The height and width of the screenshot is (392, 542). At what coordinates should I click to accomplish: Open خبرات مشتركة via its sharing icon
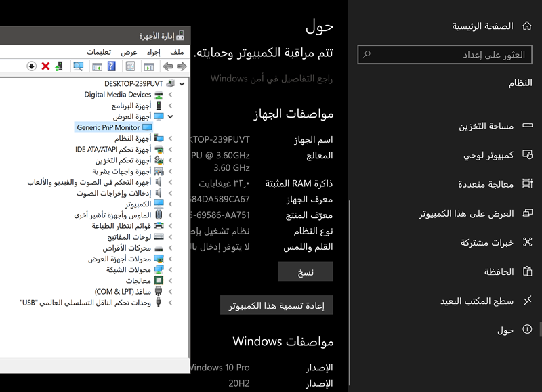[x=528, y=242]
